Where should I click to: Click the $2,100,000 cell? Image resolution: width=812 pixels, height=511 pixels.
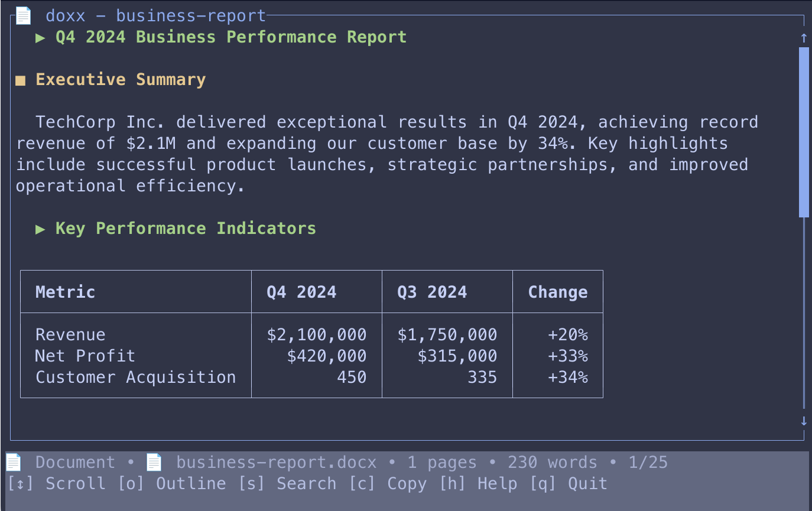pyautogui.click(x=316, y=335)
